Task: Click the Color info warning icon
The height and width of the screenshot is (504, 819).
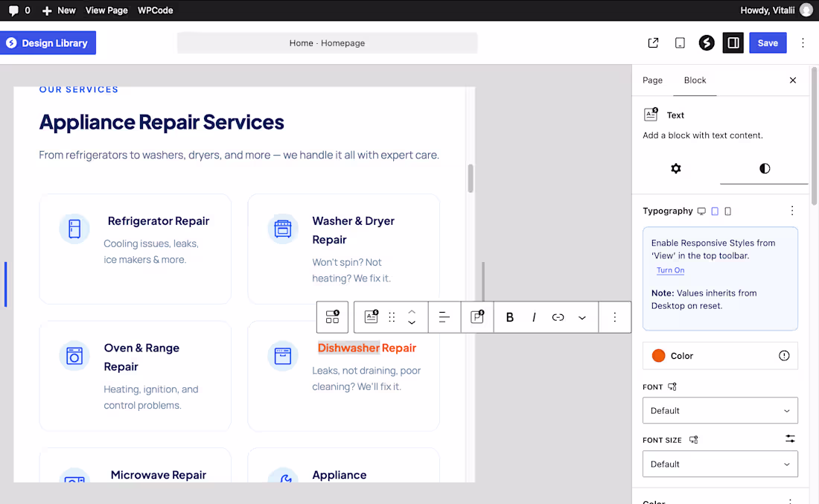Action: pyautogui.click(x=784, y=356)
